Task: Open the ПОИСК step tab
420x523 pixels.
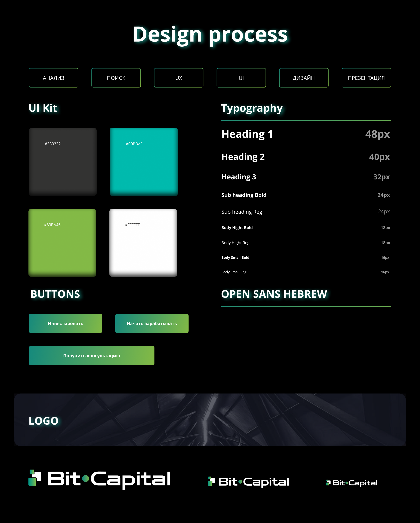Action: (x=116, y=78)
